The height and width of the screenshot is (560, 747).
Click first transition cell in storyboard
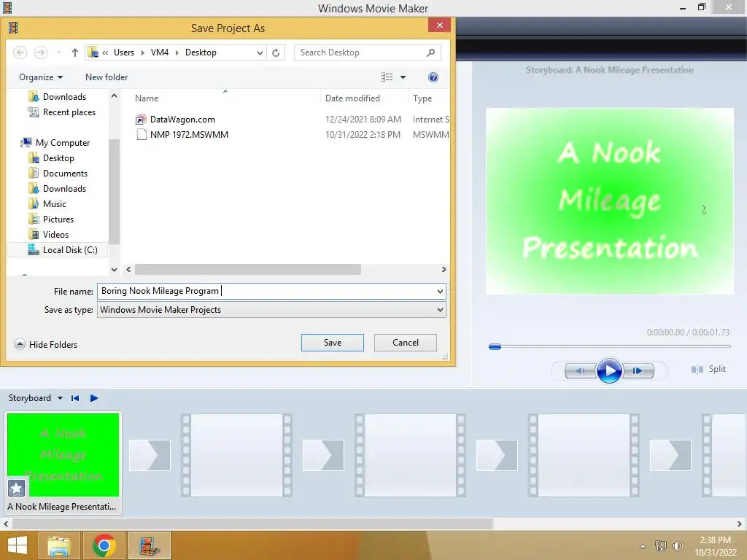point(150,455)
